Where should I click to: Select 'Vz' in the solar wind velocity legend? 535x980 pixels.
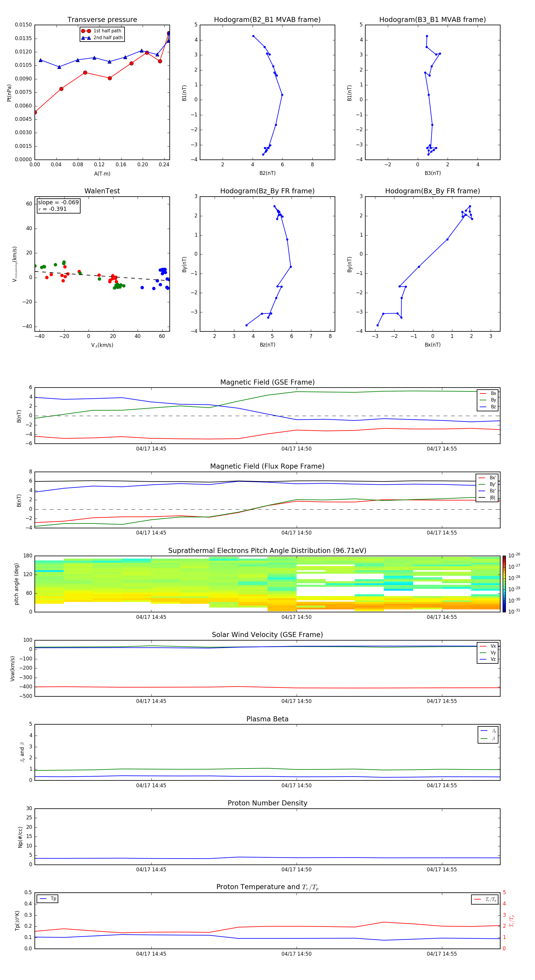488,659
